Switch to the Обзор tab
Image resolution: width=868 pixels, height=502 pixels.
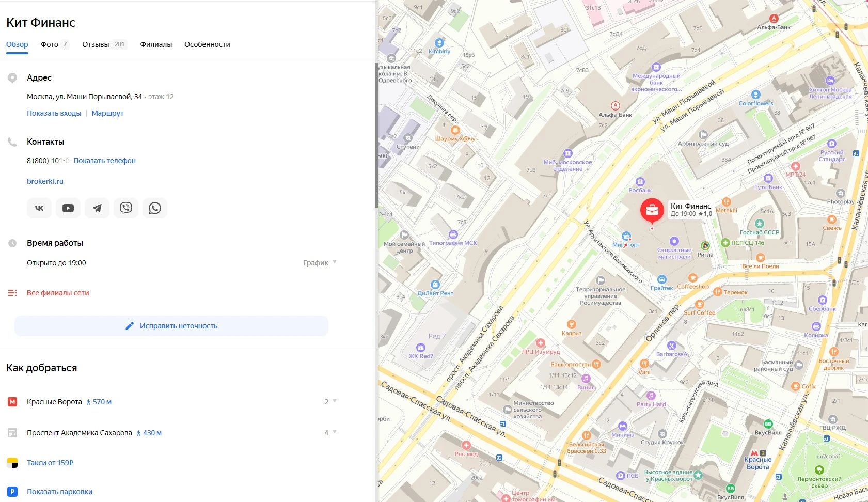click(17, 44)
